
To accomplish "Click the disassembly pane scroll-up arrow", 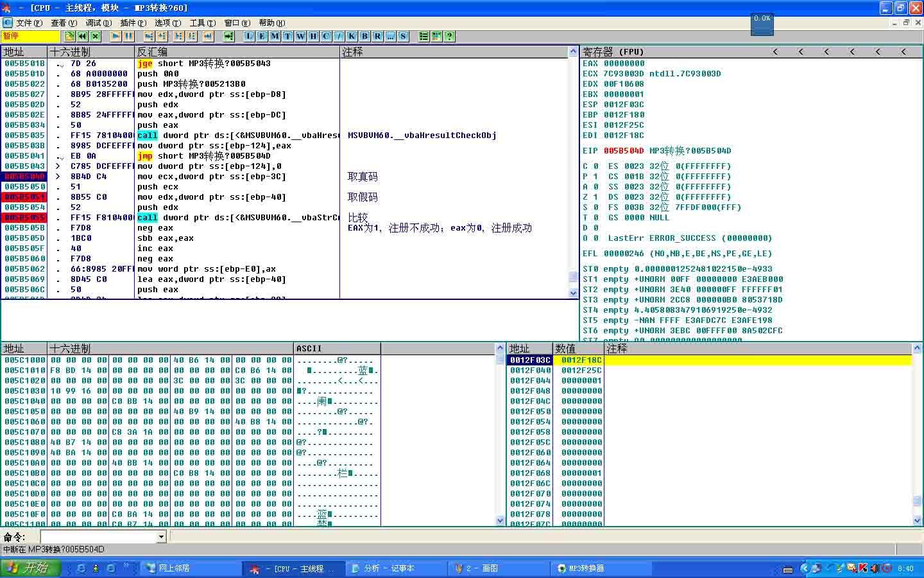I will coord(574,51).
